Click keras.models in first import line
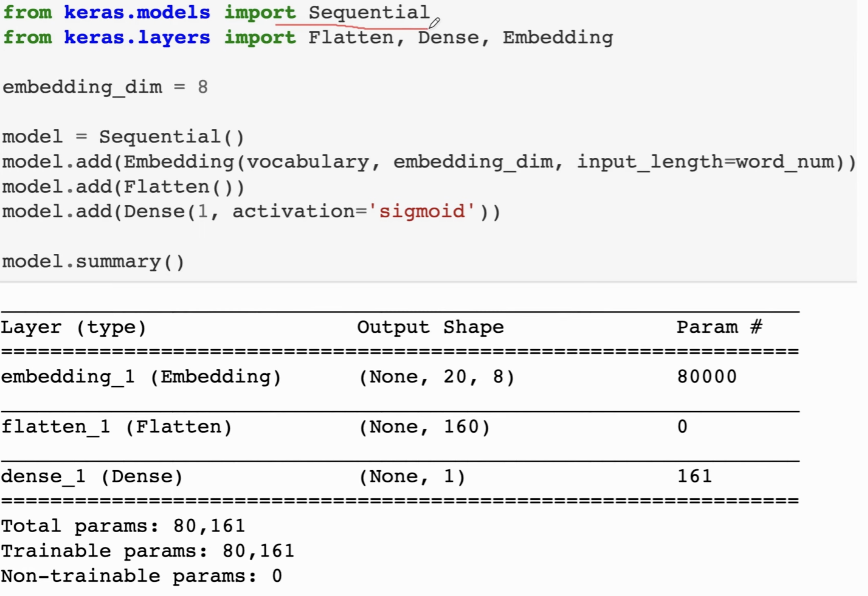This screenshot has height=596, width=868. point(137,12)
